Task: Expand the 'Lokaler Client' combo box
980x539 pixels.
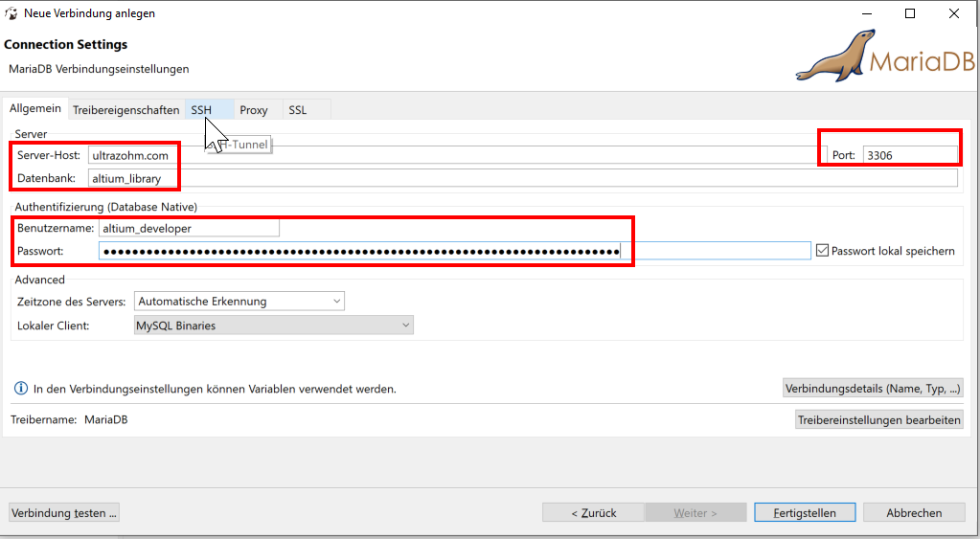Action: (x=273, y=326)
